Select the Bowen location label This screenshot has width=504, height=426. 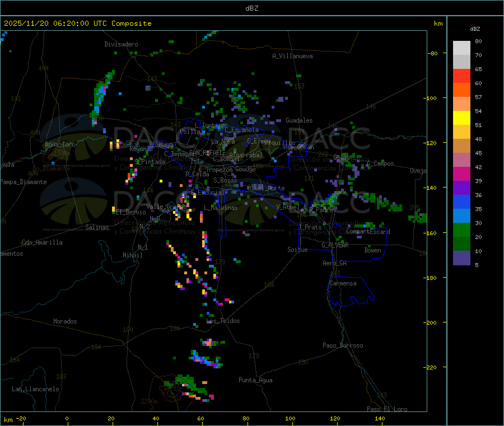point(372,250)
